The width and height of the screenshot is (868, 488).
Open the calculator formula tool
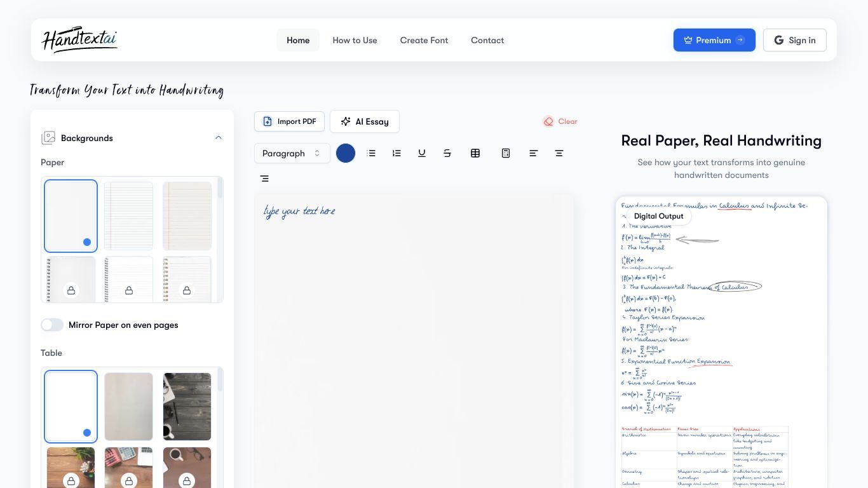506,153
